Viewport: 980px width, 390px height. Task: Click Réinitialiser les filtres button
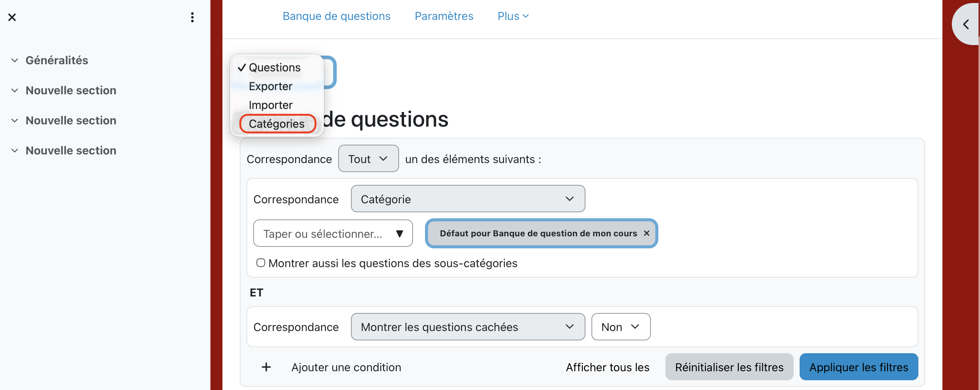pos(729,367)
